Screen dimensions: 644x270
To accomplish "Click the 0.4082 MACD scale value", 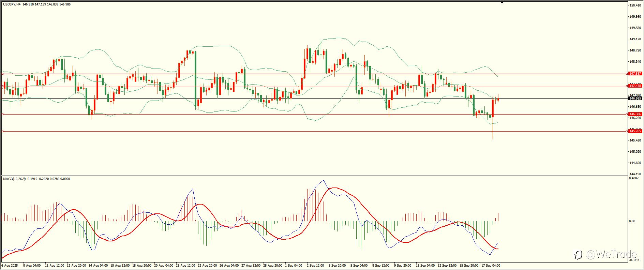I will pos(634,178).
